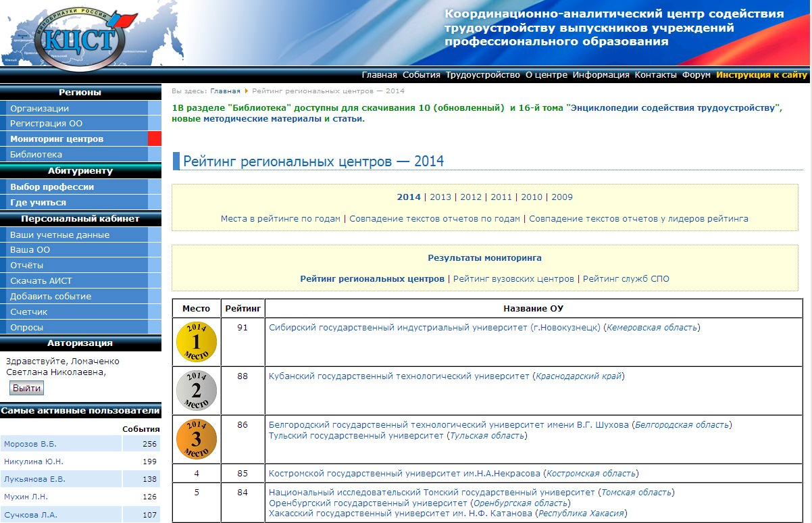Open Оренбургский государственный университет link
This screenshot has height=523, width=812.
[x=368, y=503]
